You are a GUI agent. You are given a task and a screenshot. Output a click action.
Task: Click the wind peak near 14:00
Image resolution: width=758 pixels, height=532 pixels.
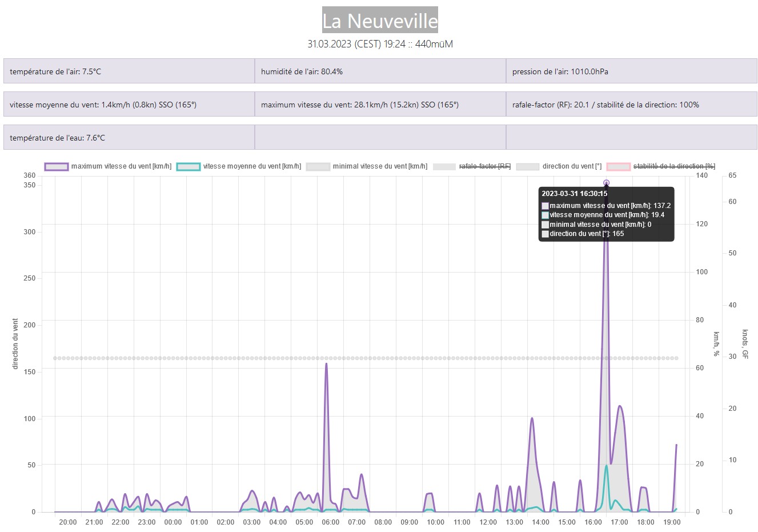tap(532, 418)
